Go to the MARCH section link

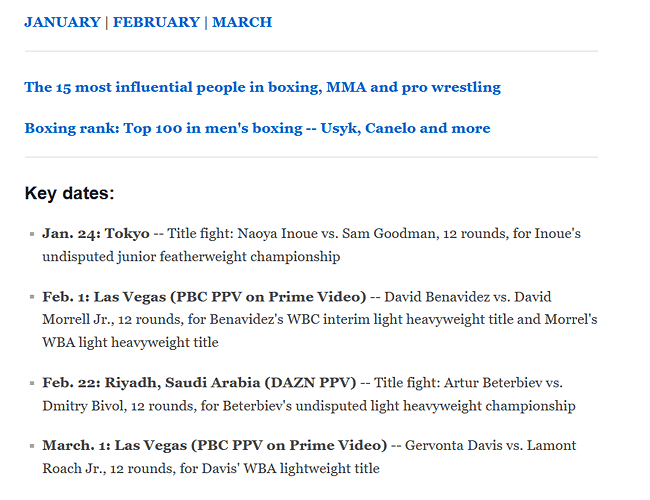[x=242, y=22]
